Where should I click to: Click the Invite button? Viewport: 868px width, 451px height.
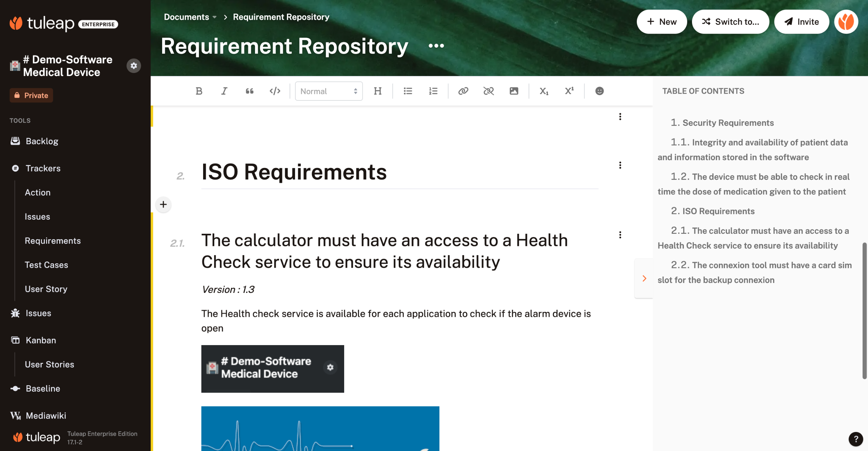click(x=802, y=22)
